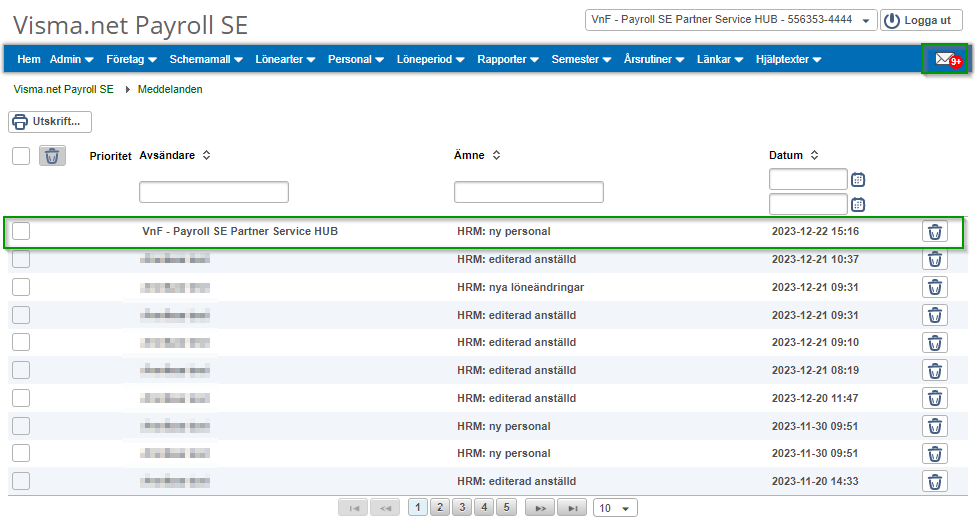This screenshot has height=531, width=975.
Task: Focus the lower Datum filter field
Action: point(808,204)
